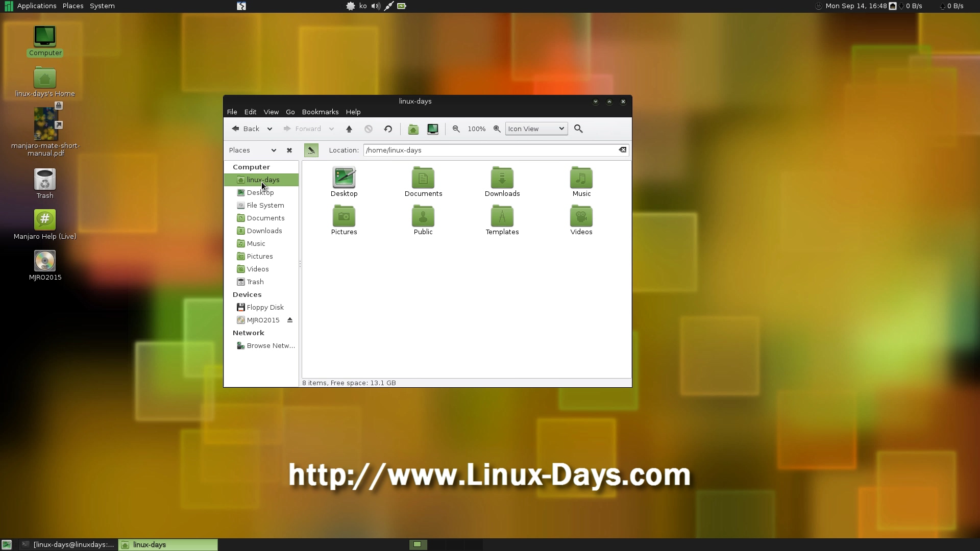The height and width of the screenshot is (551, 980).
Task: Click the clock Mon Sep 14, 16:48
Action: [x=856, y=6]
